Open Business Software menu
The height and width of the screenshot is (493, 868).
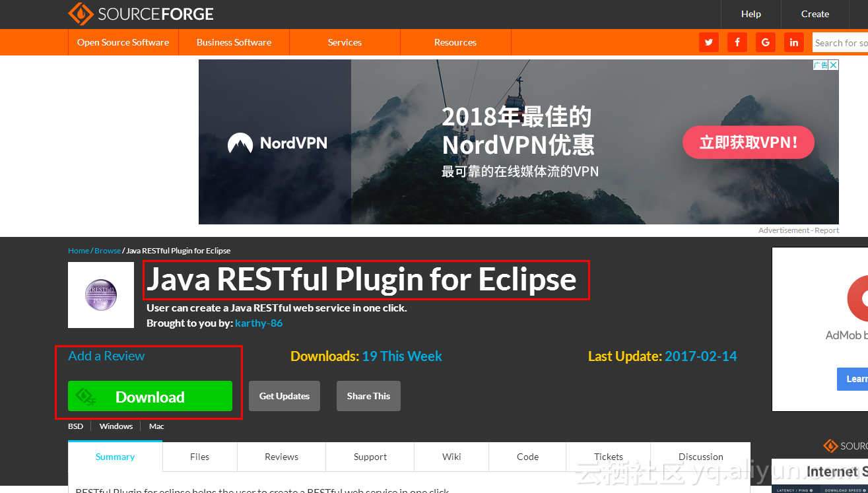(x=234, y=42)
